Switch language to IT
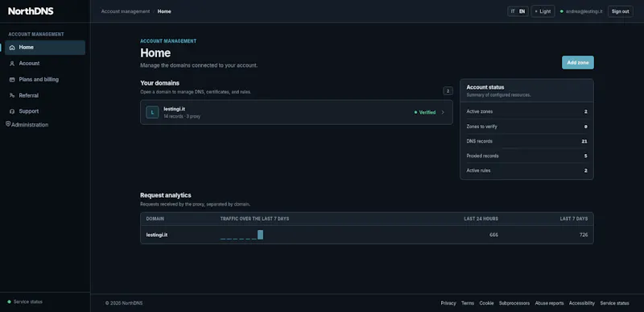Viewport: 644px width, 312px height. [x=513, y=11]
